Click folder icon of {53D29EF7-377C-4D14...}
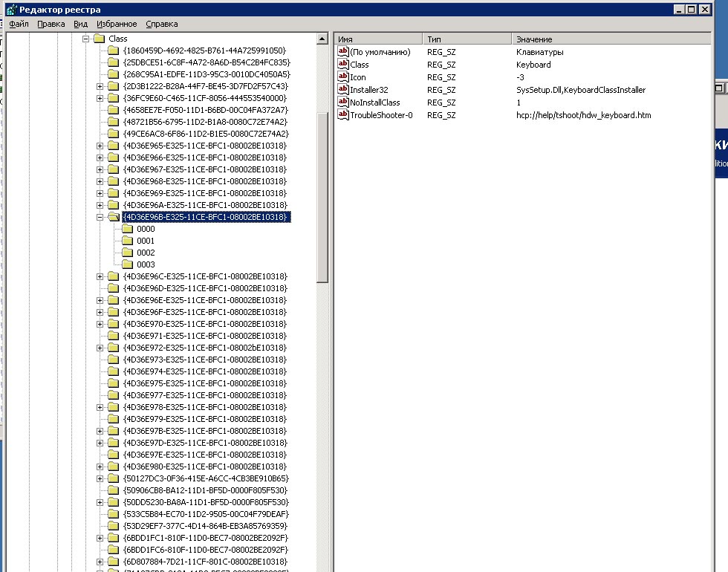Screen dimensions: 728x572 pyautogui.click(x=113, y=526)
